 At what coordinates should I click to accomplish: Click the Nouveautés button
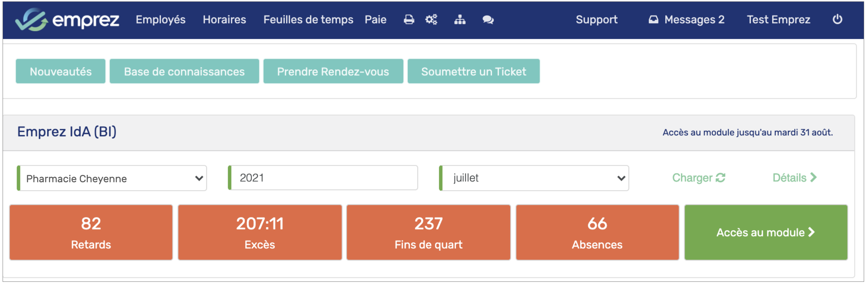(61, 71)
